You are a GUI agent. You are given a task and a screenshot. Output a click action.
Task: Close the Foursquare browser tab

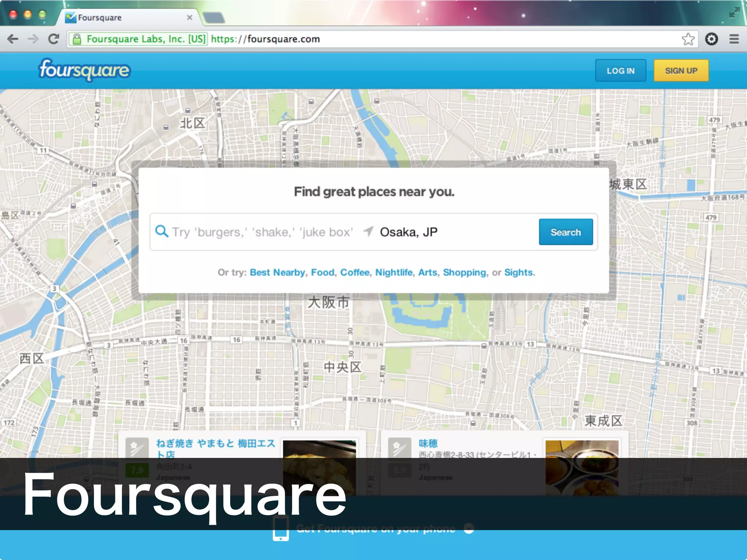(x=189, y=17)
